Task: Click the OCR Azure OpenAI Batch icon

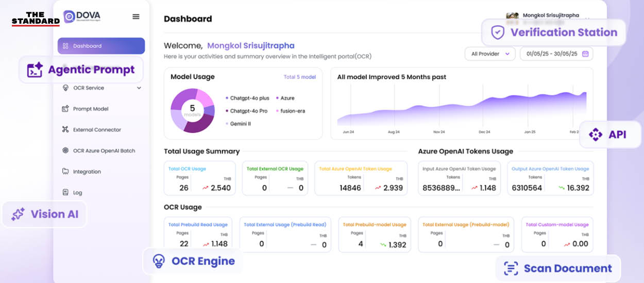Action: [65, 151]
